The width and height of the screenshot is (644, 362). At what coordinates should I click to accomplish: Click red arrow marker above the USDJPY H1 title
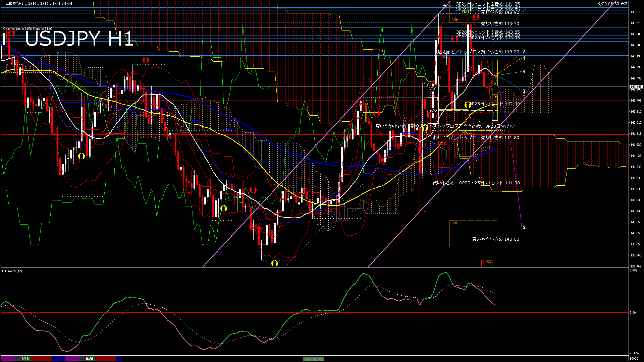[11, 33]
